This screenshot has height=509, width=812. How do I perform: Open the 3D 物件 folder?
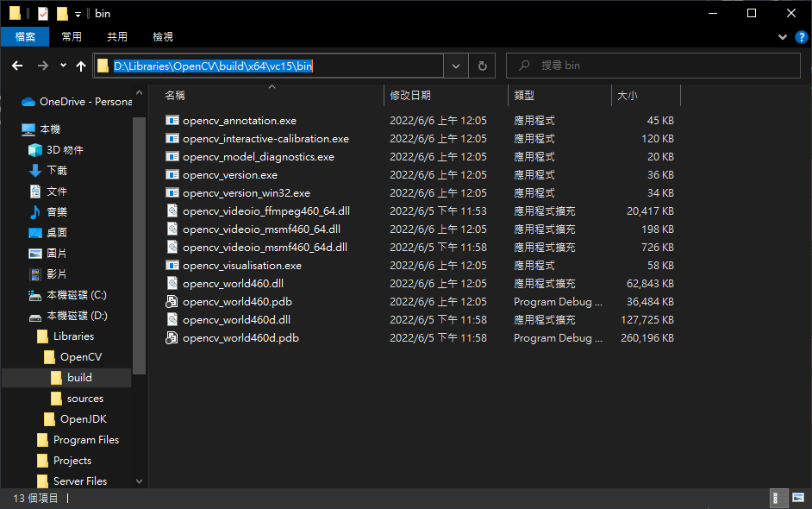[56, 150]
